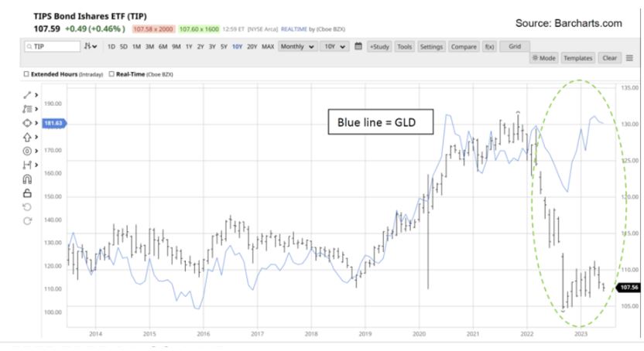
Task: Select the MAX time range
Action: point(268,46)
